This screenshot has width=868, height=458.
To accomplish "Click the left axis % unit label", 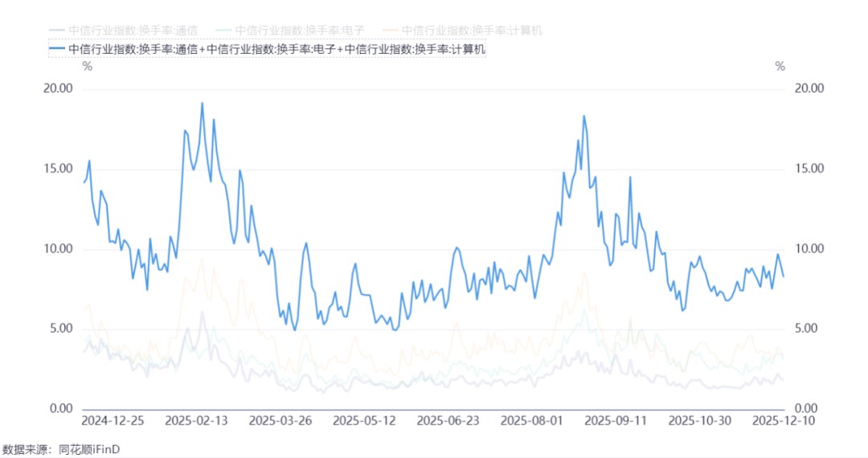I will point(88,67).
